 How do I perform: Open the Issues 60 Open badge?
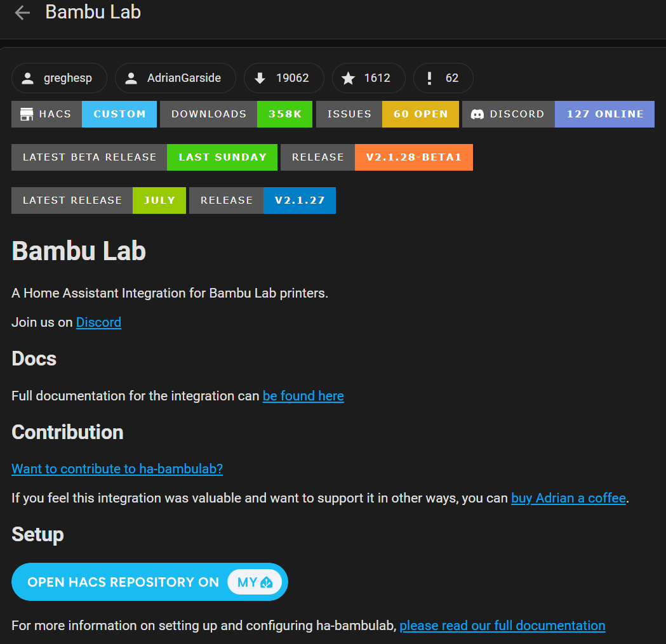387,114
